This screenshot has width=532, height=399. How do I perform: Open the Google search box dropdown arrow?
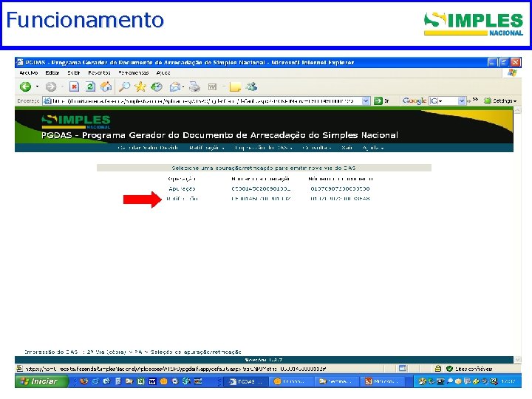(461, 100)
